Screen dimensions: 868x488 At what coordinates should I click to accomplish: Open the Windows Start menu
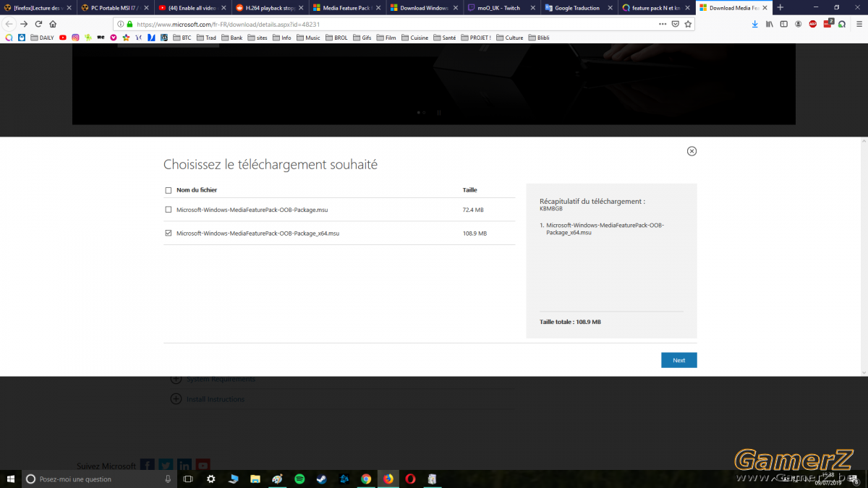point(11,479)
